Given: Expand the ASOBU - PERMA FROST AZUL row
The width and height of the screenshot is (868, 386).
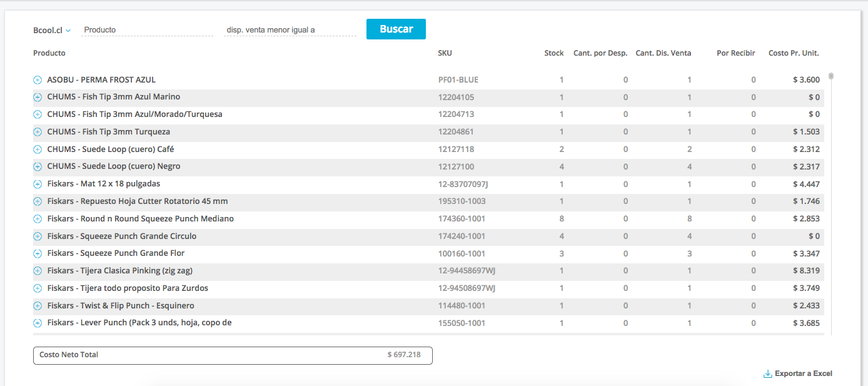Looking at the screenshot, I should click(37, 80).
